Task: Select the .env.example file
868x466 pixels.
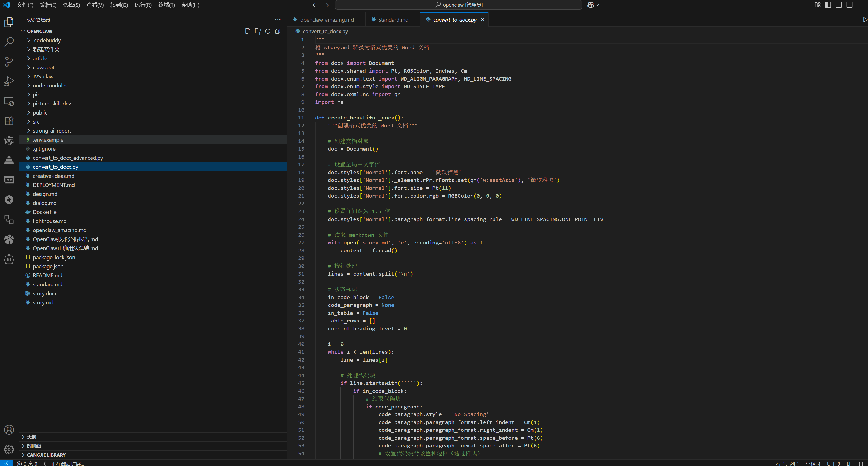Action: pyautogui.click(x=153, y=140)
